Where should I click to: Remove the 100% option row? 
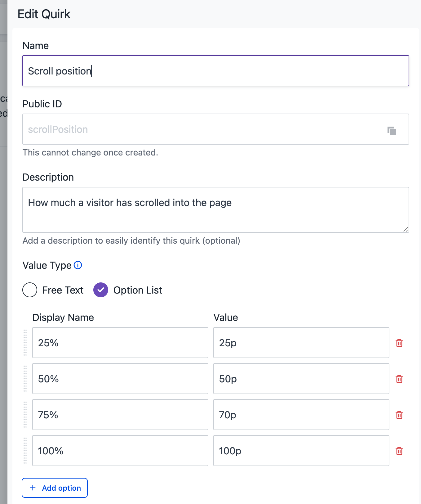click(399, 451)
